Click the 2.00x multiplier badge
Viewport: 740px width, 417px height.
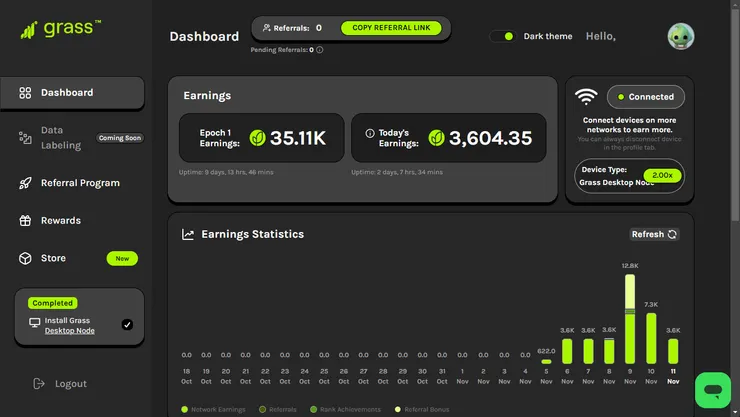pos(662,175)
